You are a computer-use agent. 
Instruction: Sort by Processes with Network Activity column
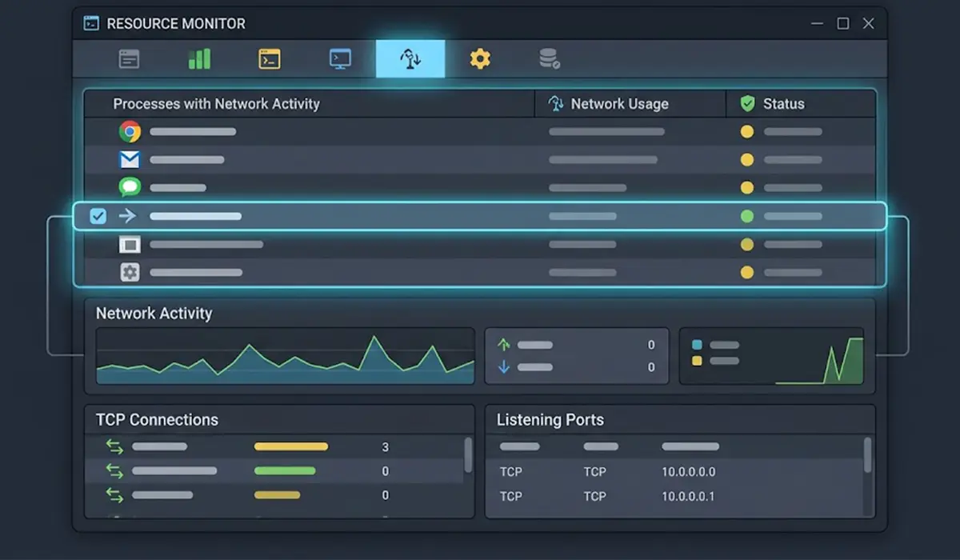(216, 104)
